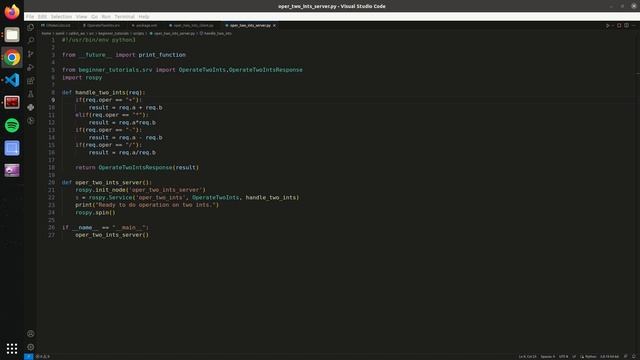640x360 pixels.
Task: Open the Edit menu
Action: (42, 17)
